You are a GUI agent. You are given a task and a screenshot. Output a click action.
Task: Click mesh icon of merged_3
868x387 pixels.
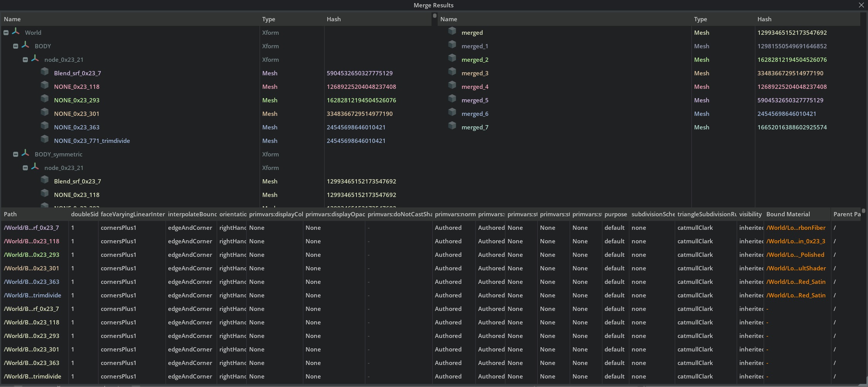pos(452,72)
